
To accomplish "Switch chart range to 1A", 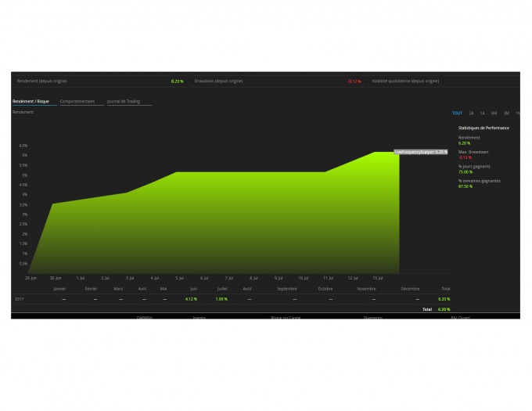I will tap(483, 113).
